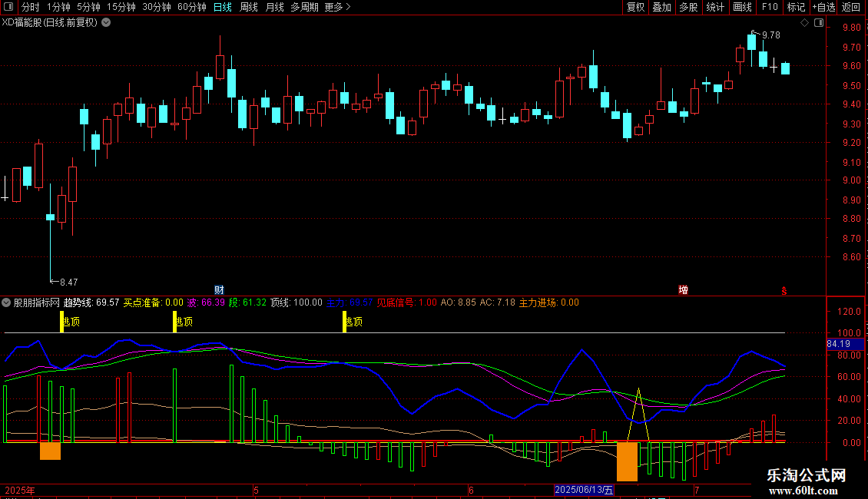Click the 波: 66.39 value
The image size is (868, 499).
[x=206, y=302]
